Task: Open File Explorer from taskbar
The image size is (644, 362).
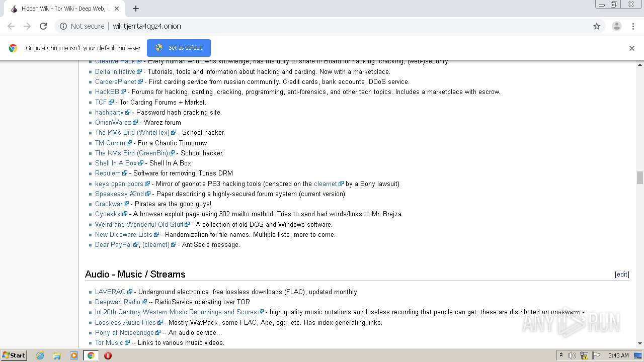Action: point(57,355)
